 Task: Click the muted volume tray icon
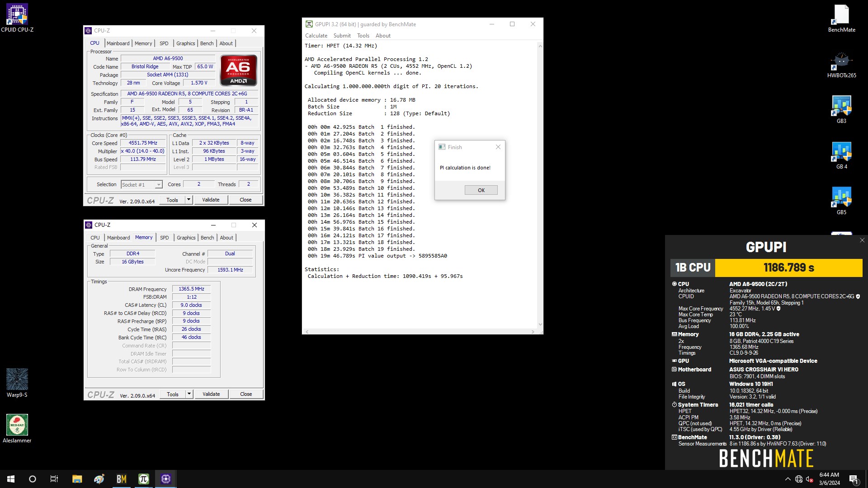click(810, 479)
